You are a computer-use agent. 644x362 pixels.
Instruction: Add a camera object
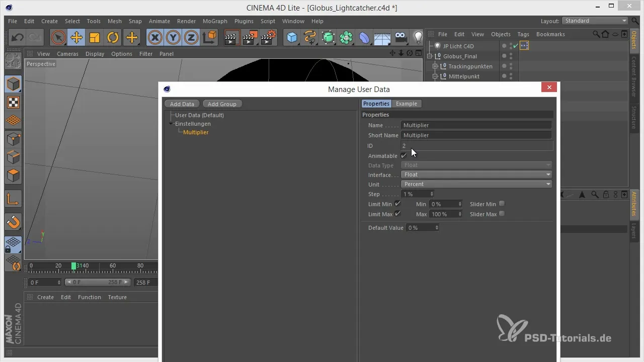400,37
